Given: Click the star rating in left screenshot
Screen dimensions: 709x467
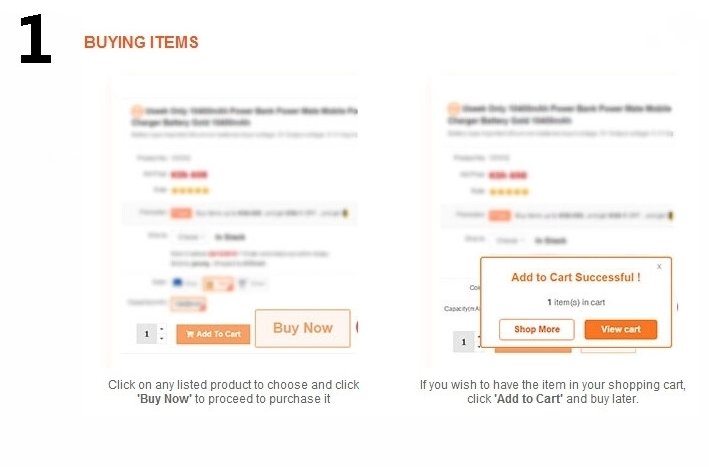Looking at the screenshot, I should point(190,190).
